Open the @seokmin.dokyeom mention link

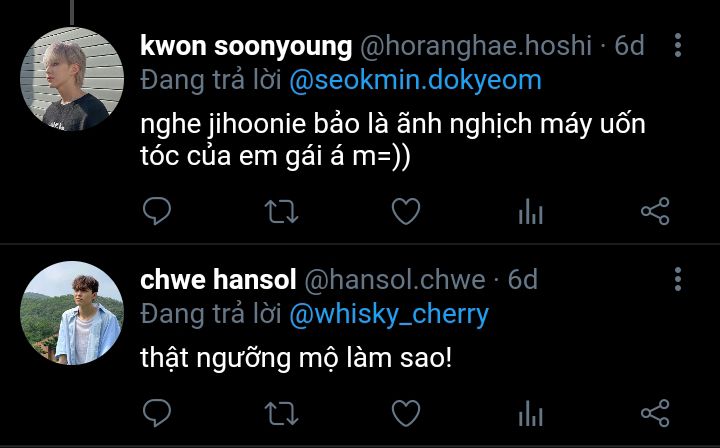point(416,80)
